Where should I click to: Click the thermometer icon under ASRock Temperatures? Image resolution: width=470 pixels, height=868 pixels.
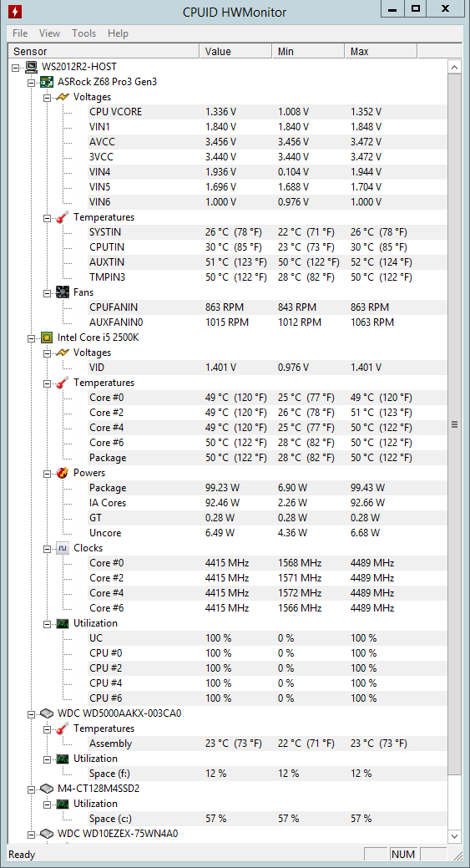point(63,217)
